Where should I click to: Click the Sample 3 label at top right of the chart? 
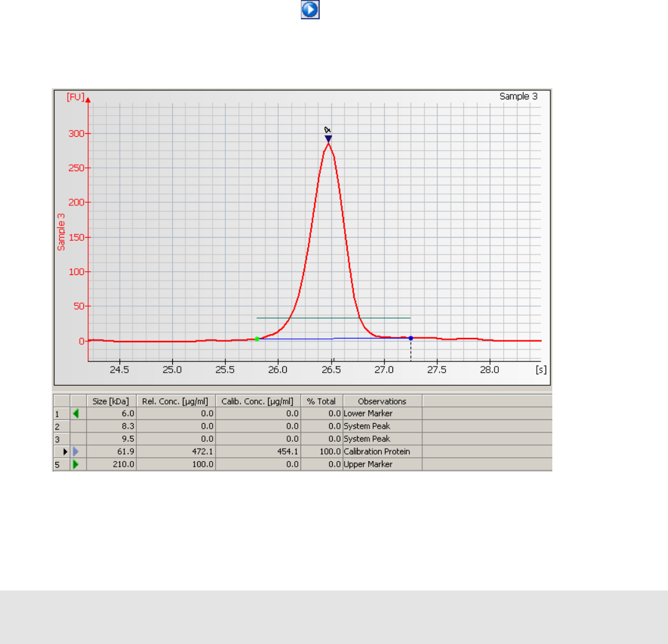(x=519, y=96)
